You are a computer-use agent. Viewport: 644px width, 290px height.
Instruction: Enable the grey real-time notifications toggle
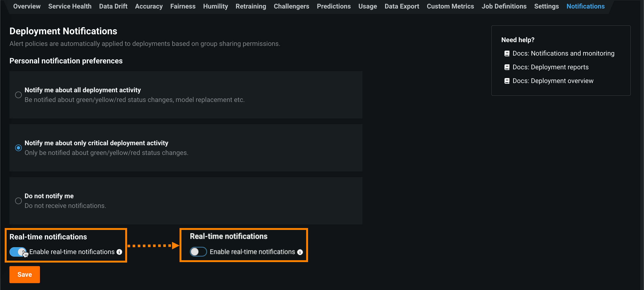[198, 252]
